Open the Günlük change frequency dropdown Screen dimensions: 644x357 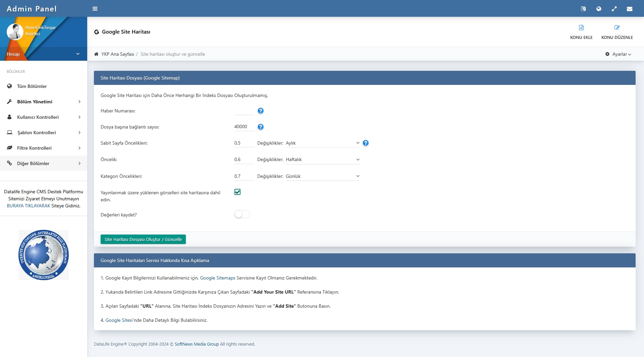(x=322, y=176)
